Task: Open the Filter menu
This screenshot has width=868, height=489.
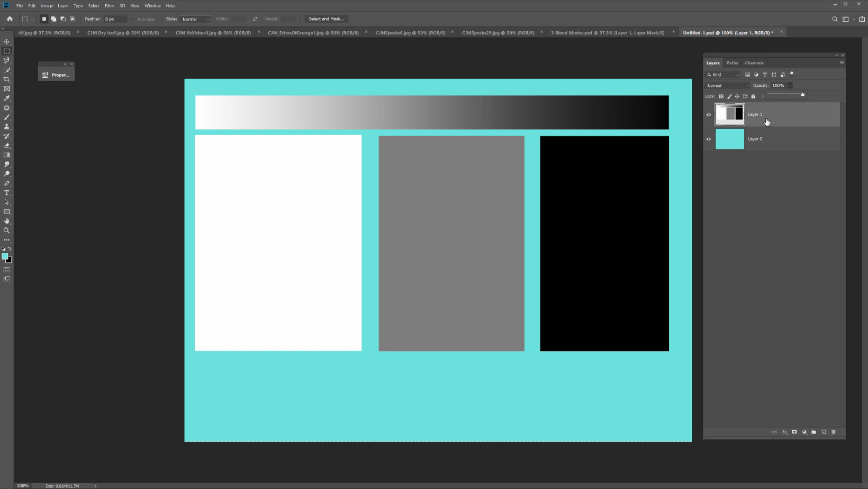Action: [109, 6]
